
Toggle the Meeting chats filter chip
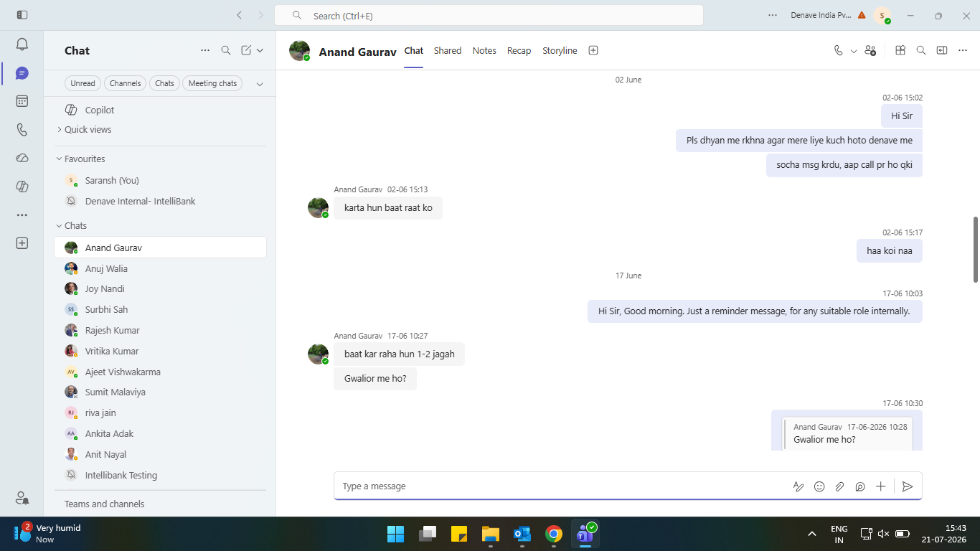pyautogui.click(x=212, y=83)
